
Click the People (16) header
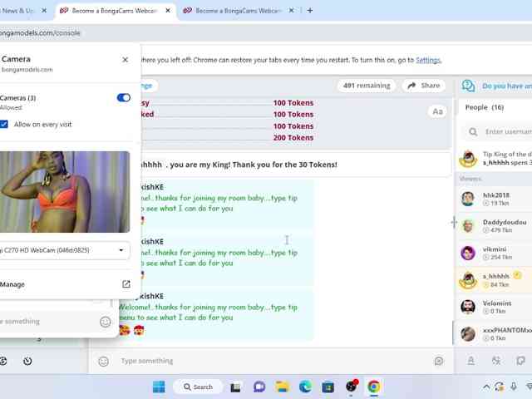pyautogui.click(x=485, y=107)
